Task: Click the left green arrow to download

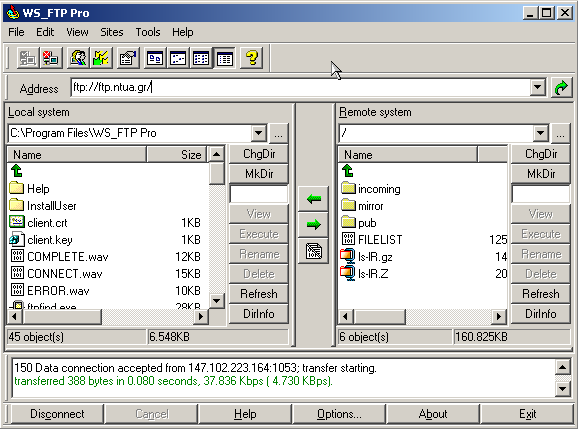Action: click(313, 199)
